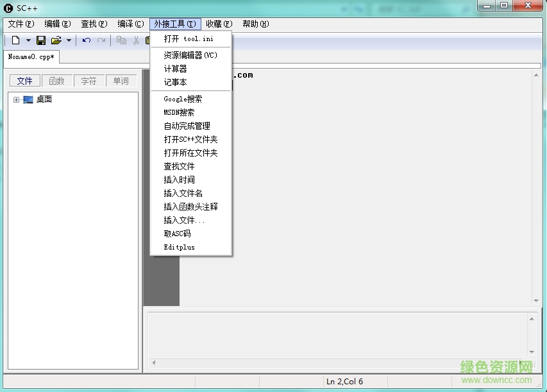Click the Paste icon

tap(149, 40)
